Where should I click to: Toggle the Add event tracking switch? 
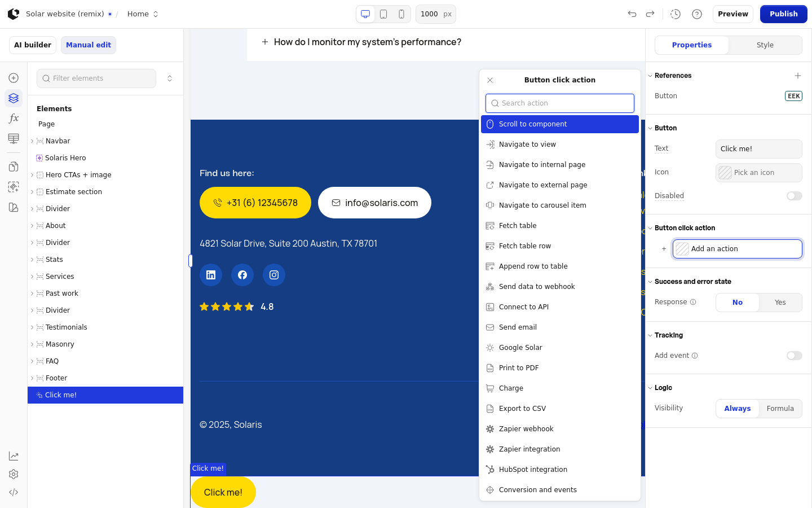795,356
